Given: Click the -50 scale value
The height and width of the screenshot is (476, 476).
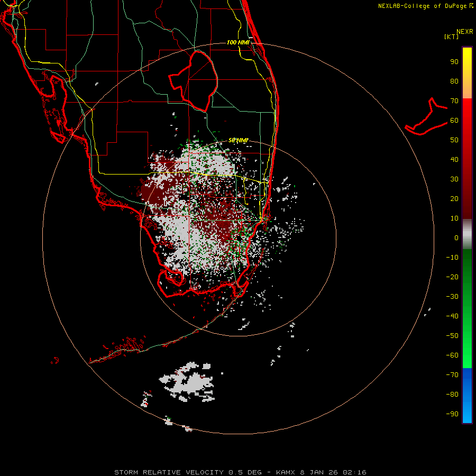Looking at the screenshot, I should coord(452,336).
